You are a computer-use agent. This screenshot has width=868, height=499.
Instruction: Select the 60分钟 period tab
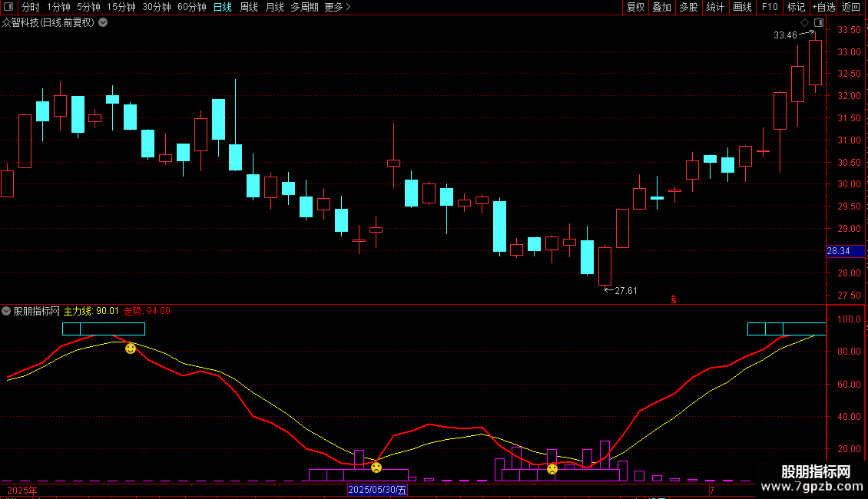coord(191,7)
